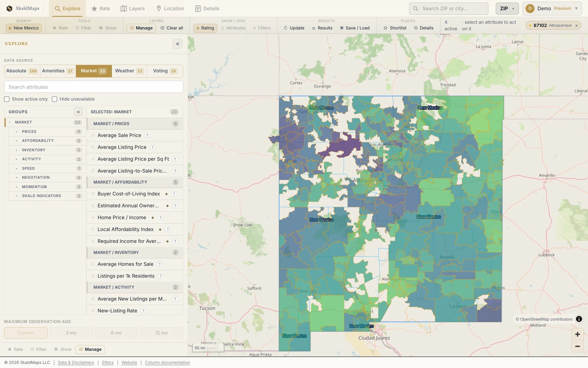Open the Demo Premium account menu
588x368 pixels.
pos(552,9)
